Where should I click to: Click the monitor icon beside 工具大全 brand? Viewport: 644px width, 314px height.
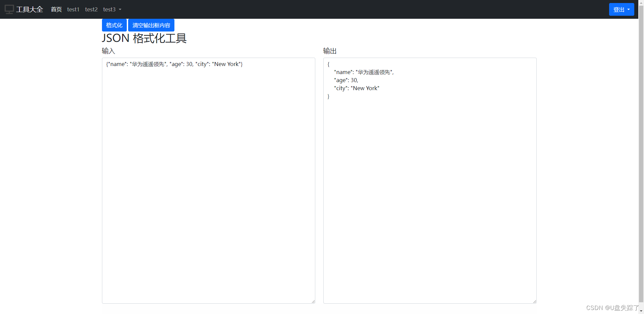[9, 9]
